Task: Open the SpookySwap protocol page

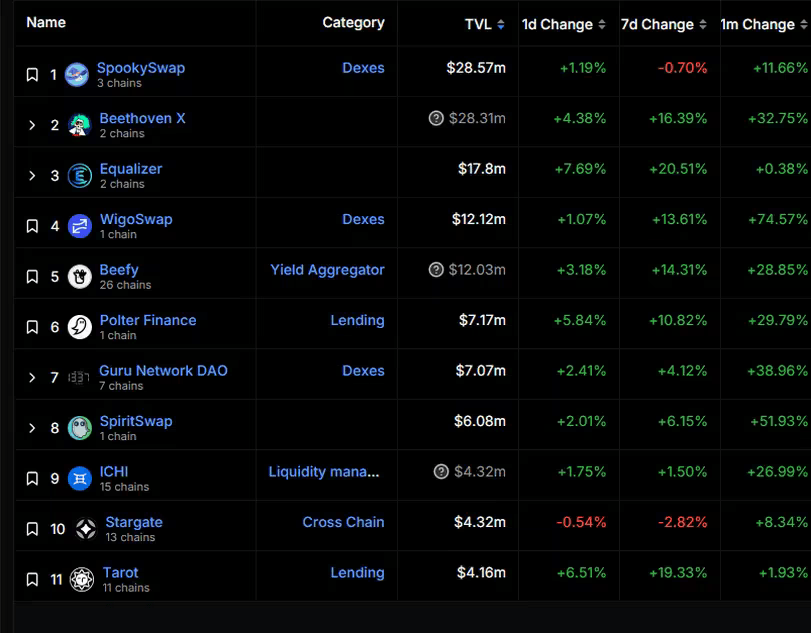Action: pos(141,68)
